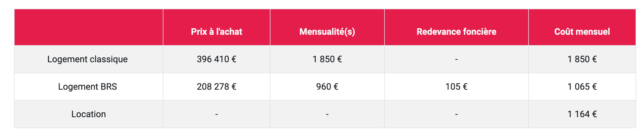The width and height of the screenshot is (644, 134).
Task: Click Location's empty Mensualité(s) cell
Action: (x=327, y=114)
